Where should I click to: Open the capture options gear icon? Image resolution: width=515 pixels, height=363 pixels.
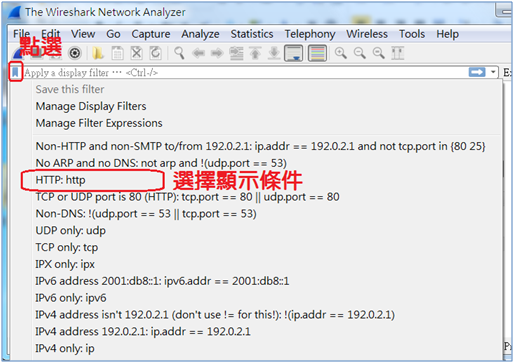(75, 53)
